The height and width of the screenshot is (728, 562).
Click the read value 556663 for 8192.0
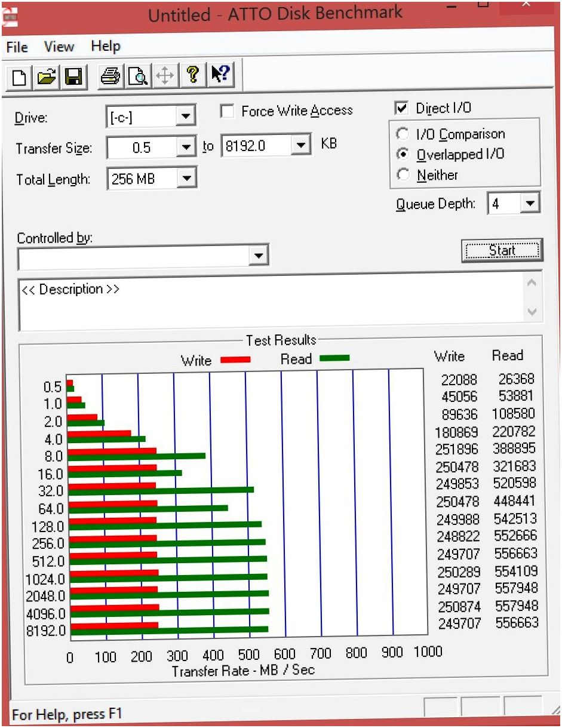[x=517, y=623]
